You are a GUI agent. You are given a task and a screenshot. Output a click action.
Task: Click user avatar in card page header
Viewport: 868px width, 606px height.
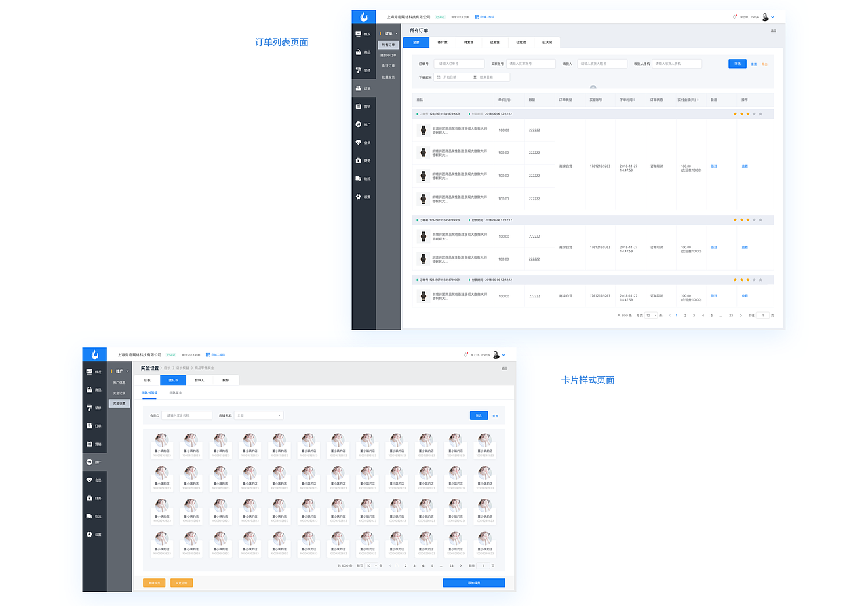click(x=496, y=354)
